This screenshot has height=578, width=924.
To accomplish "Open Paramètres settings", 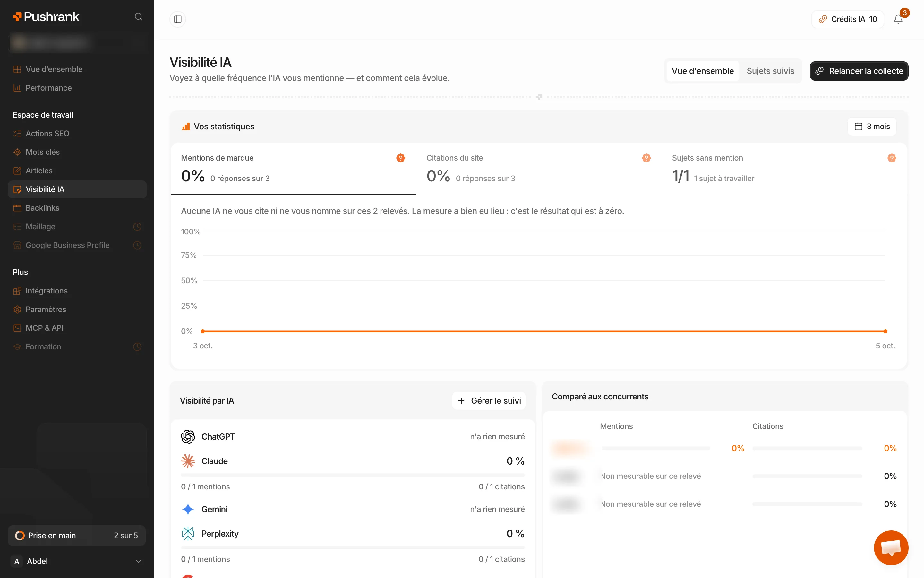I will coord(77,310).
